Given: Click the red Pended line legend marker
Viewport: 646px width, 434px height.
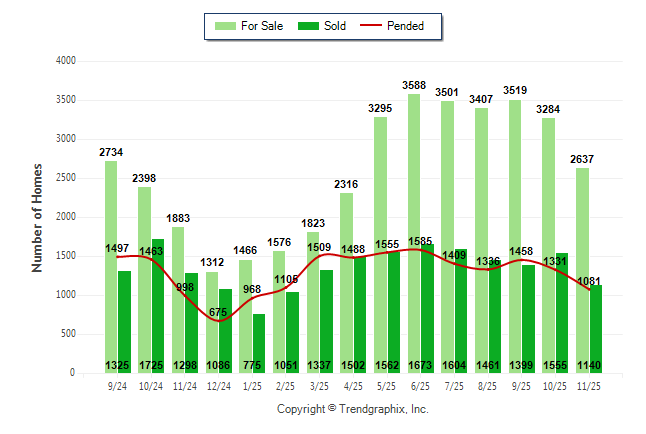Looking at the screenshot, I should coord(373,26).
